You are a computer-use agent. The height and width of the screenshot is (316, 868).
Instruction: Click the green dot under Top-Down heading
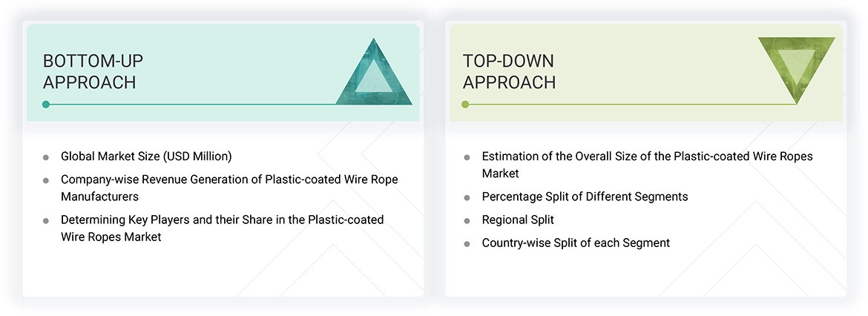pyautogui.click(x=465, y=105)
